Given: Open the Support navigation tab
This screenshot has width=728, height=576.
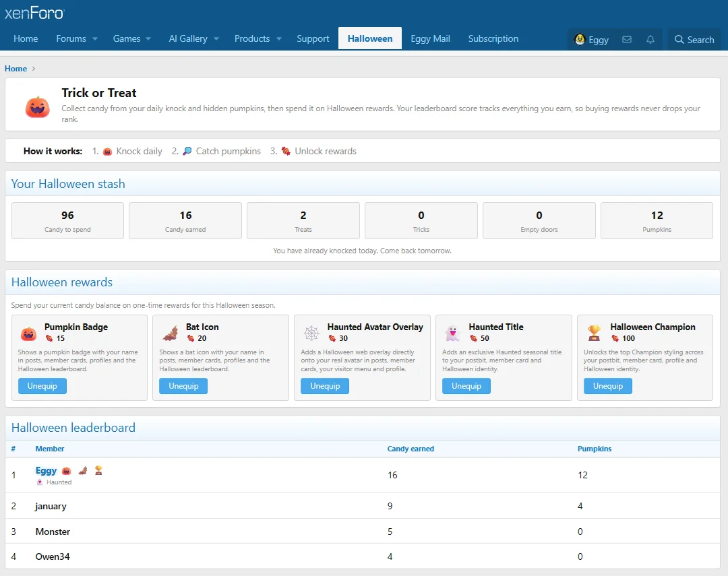Looking at the screenshot, I should tap(313, 38).
